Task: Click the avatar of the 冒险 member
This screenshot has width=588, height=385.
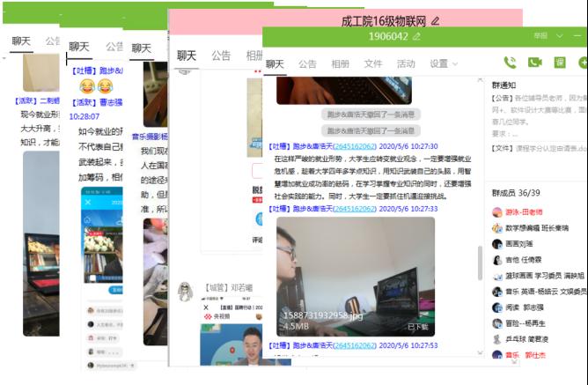Action: pos(497,323)
